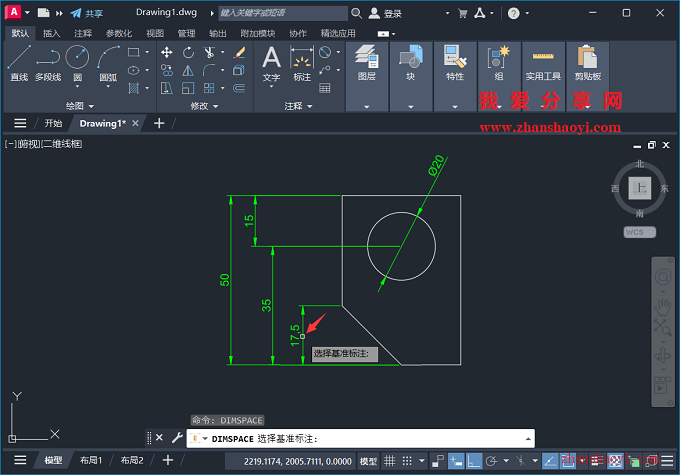Viewport: 680px width, 475px height.
Task: Click the new drawing tab plus button
Action: tap(159, 123)
